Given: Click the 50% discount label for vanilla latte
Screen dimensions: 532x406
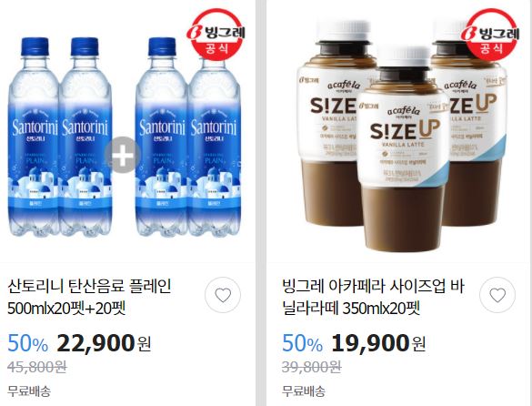Looking at the screenshot, I should pos(302,343).
